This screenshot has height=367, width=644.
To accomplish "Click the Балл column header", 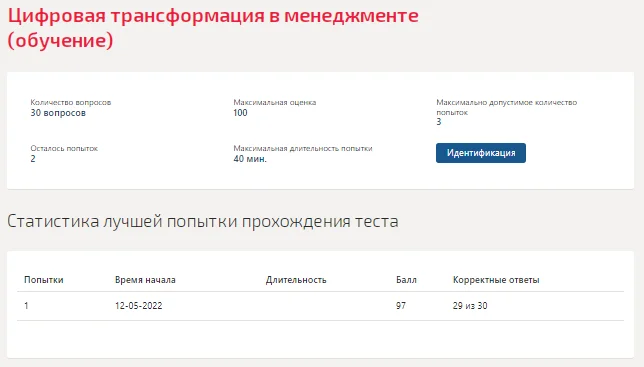I will [x=406, y=280].
